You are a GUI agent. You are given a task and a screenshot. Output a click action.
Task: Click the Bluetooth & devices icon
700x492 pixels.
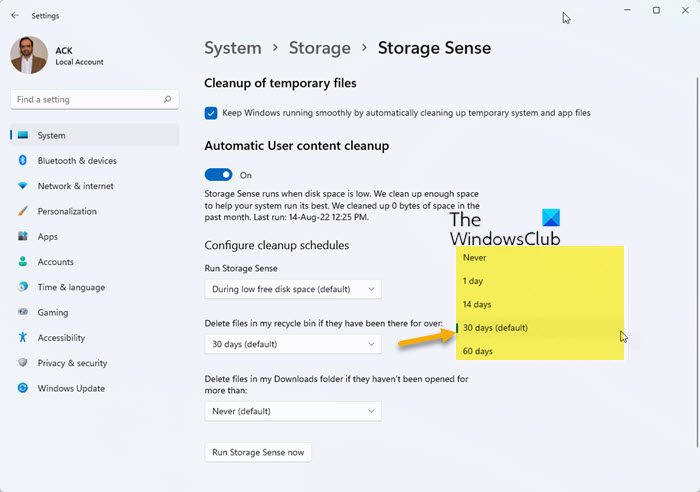(x=22, y=161)
